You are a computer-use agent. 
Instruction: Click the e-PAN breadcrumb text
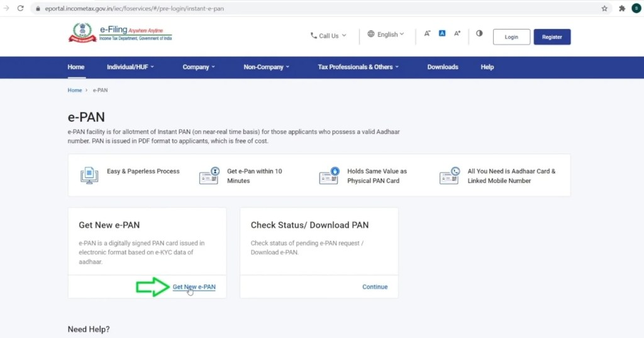pos(100,90)
